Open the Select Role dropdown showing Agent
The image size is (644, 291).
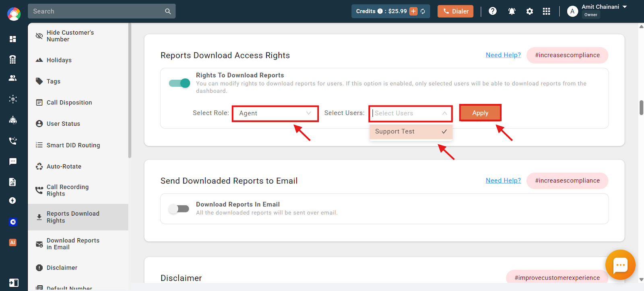275,113
